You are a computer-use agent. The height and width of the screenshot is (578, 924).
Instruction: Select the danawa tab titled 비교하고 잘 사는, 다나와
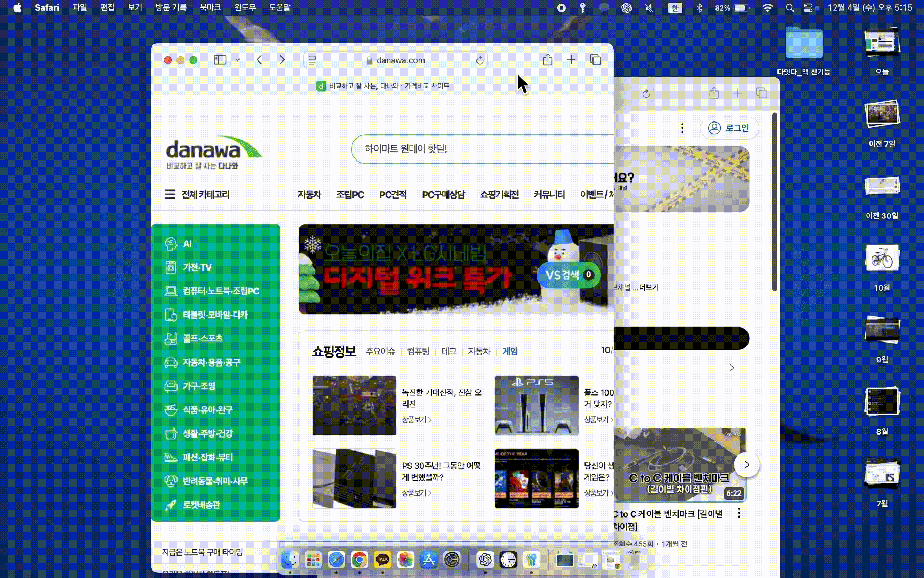tap(382, 86)
